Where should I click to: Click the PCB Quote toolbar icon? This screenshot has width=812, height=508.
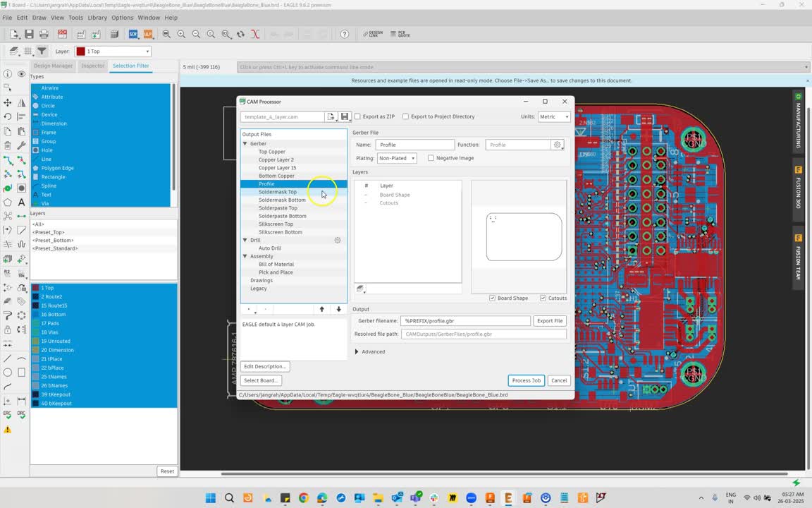pyautogui.click(x=400, y=34)
